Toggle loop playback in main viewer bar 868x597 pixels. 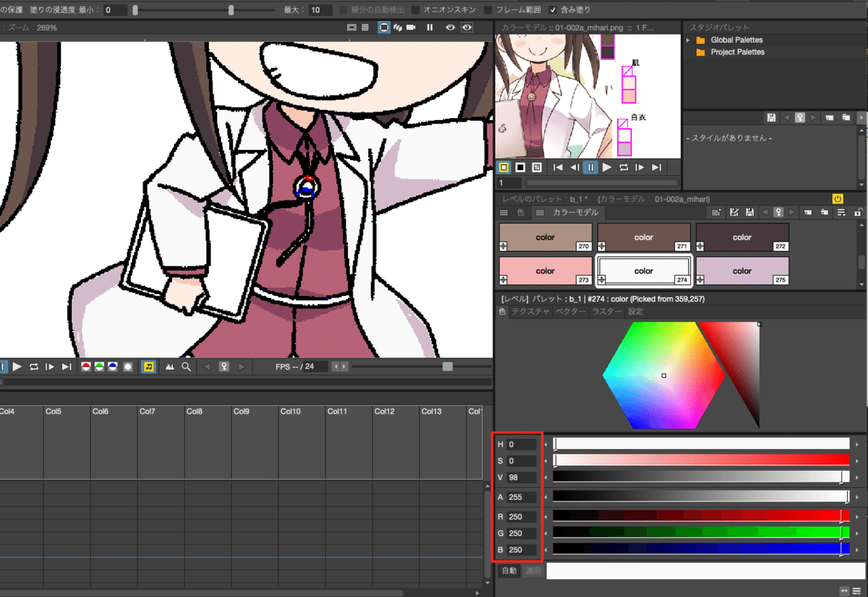click(34, 367)
